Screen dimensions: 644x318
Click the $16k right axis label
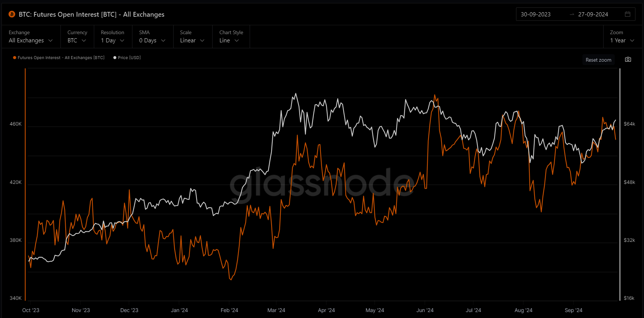pyautogui.click(x=629, y=298)
